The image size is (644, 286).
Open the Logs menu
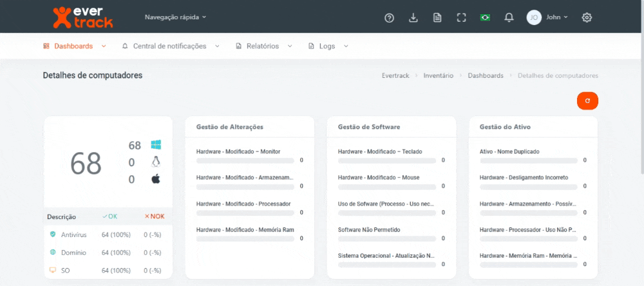(x=328, y=46)
